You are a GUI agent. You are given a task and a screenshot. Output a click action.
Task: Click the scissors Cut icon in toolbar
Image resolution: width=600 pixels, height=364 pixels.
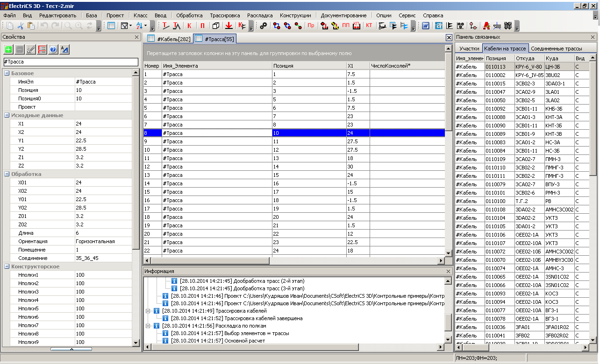[21, 26]
